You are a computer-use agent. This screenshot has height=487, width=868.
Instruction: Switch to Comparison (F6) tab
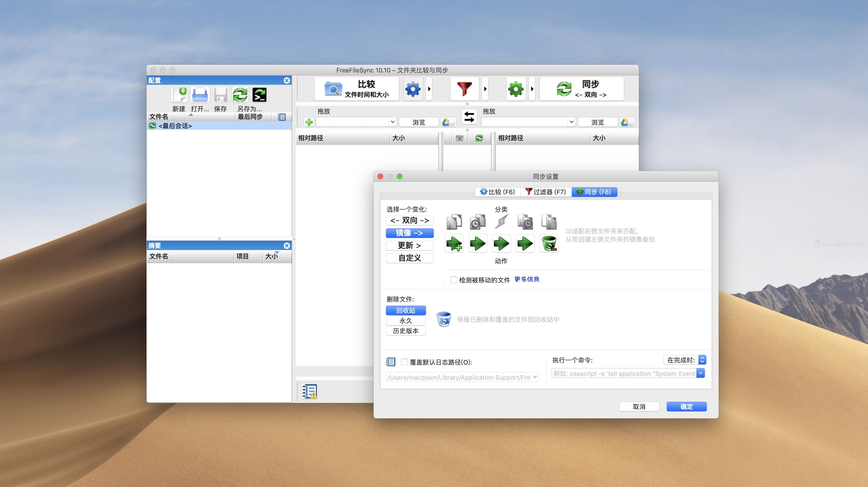(498, 192)
